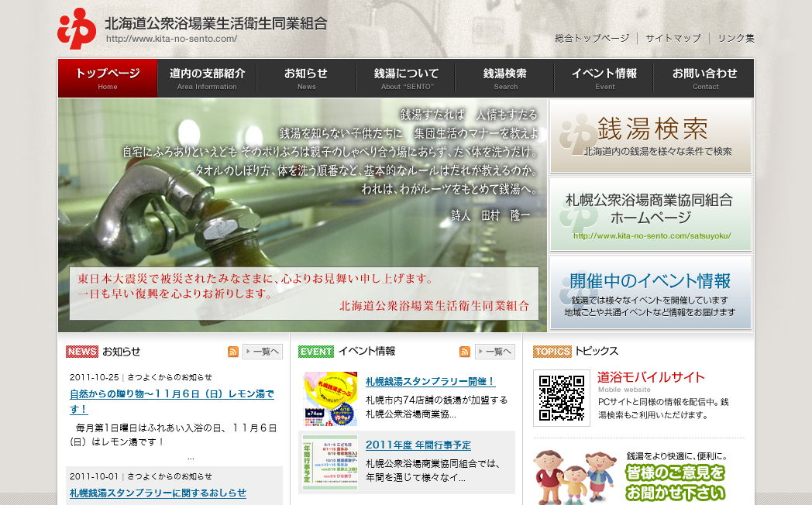Open news link 自然からの贈り物 レモン湯
The width and height of the screenshot is (812, 505).
(x=172, y=401)
